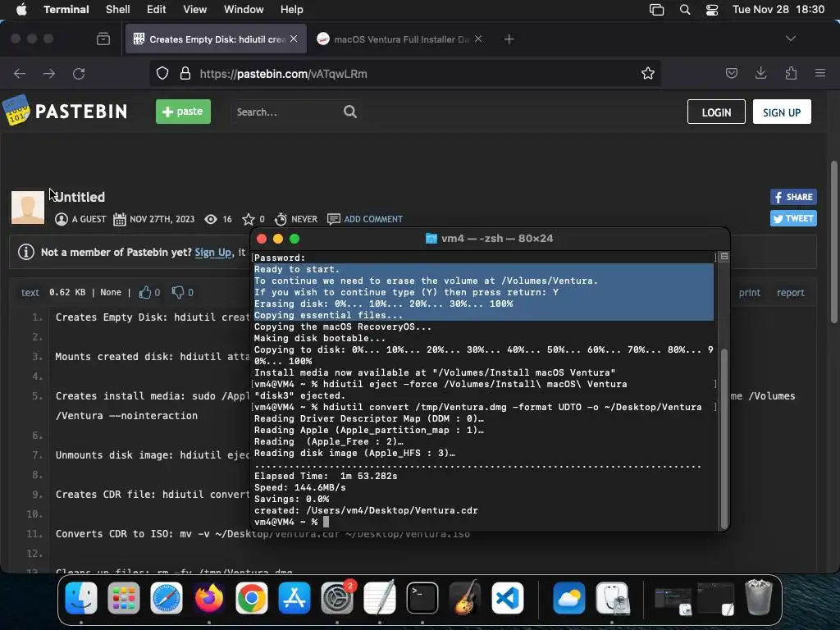Click the SIGN UP button

pos(782,112)
